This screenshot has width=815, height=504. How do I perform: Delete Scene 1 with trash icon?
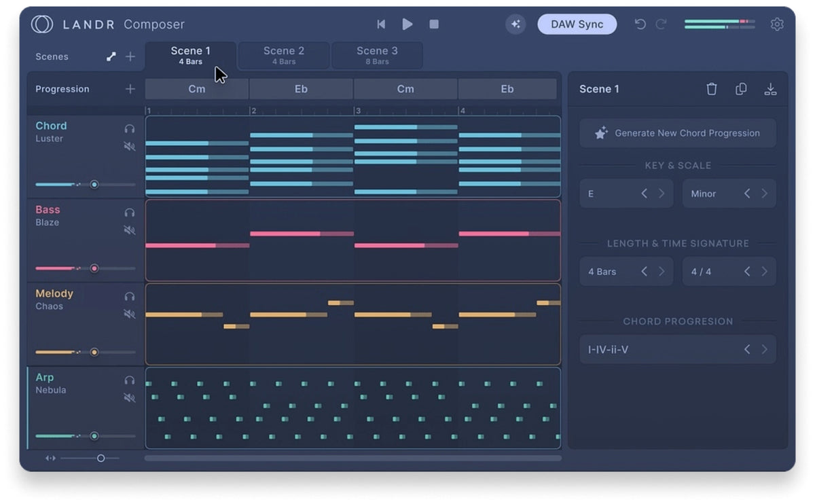(x=712, y=89)
